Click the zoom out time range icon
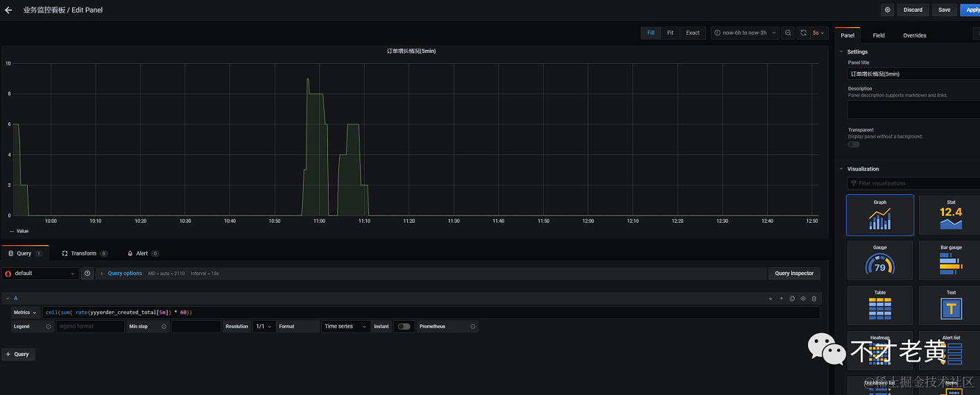This screenshot has height=395, width=980. point(788,33)
